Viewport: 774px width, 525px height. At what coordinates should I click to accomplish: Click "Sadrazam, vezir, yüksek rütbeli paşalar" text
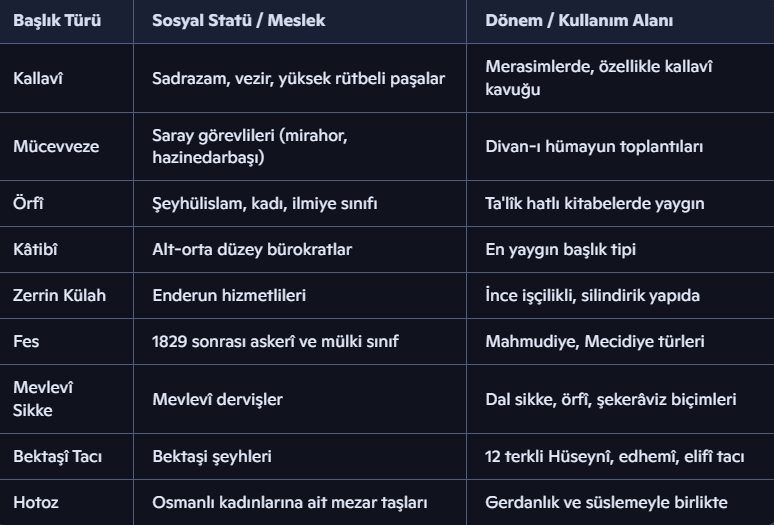click(298, 78)
